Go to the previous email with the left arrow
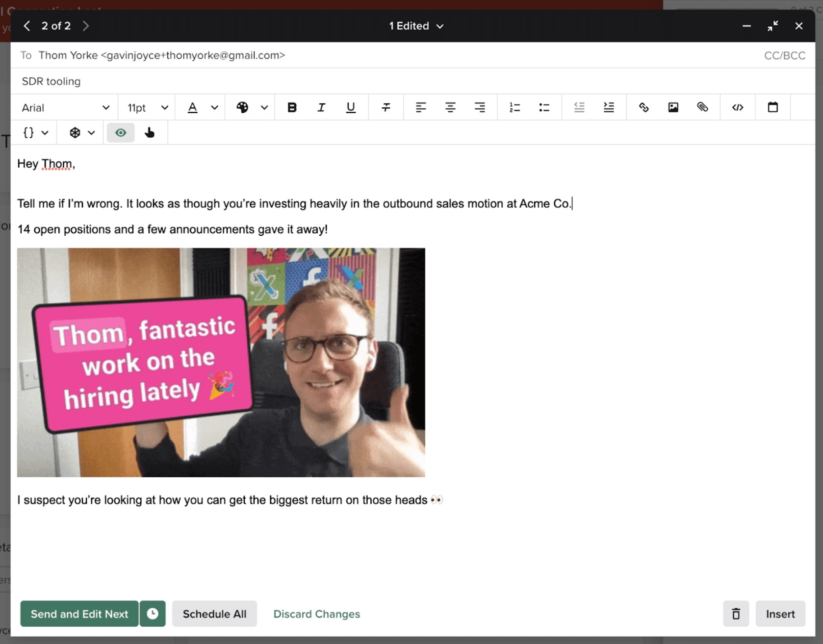 coord(27,26)
